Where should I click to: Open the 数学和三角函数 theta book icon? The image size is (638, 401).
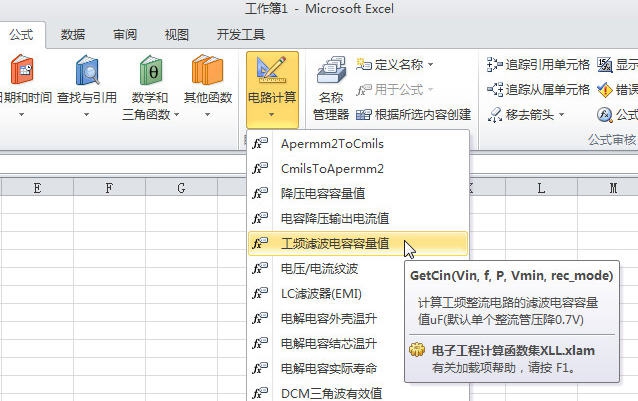[x=151, y=70]
